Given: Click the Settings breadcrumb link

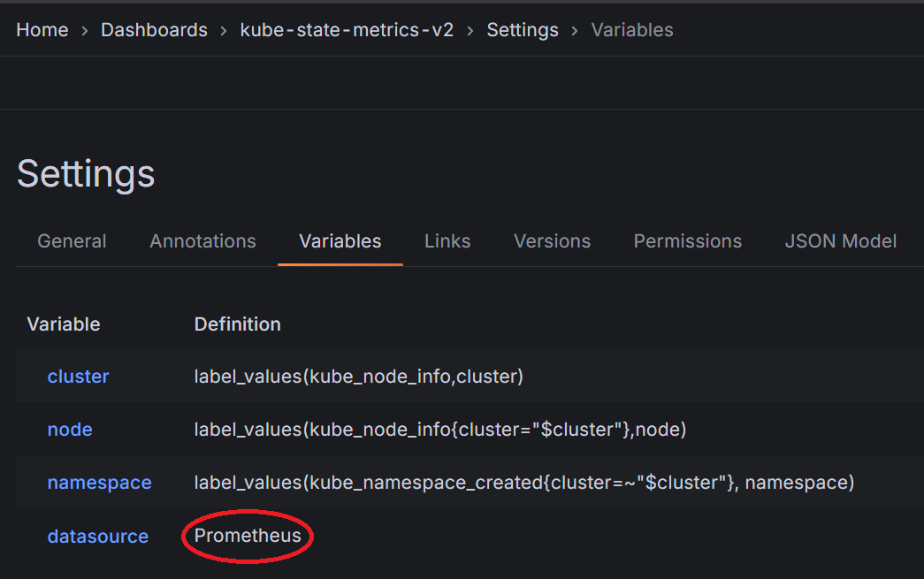Looking at the screenshot, I should point(522,30).
